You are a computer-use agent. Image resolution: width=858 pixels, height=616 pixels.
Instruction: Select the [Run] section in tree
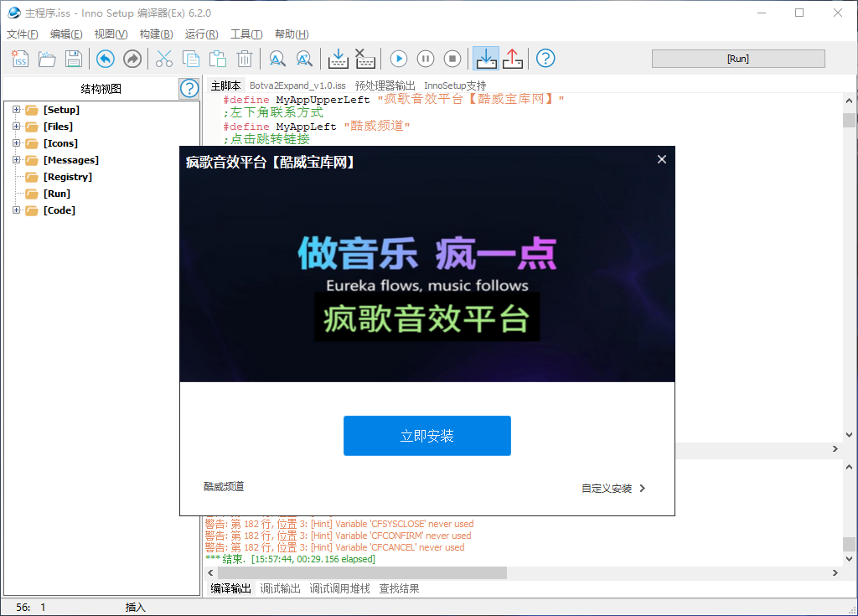tap(57, 194)
